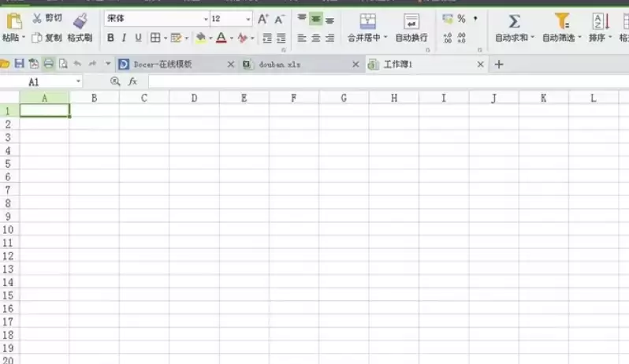Click the Sort (排序) A-Z icon
The height and width of the screenshot is (364, 629).
click(601, 21)
